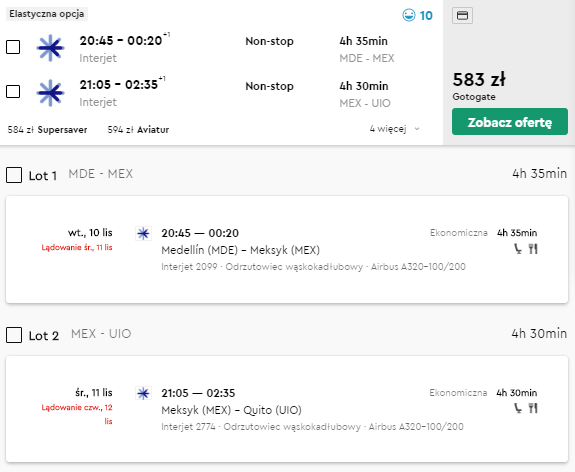Screen dimensions: 575x472
Task: Tick checkbox for 21:05 - 02:35 flight
Action: point(13,91)
